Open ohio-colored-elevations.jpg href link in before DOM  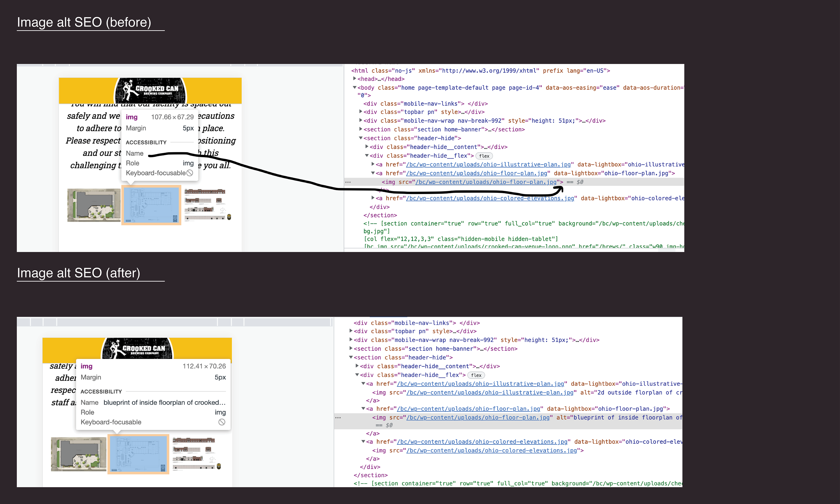[x=490, y=198]
